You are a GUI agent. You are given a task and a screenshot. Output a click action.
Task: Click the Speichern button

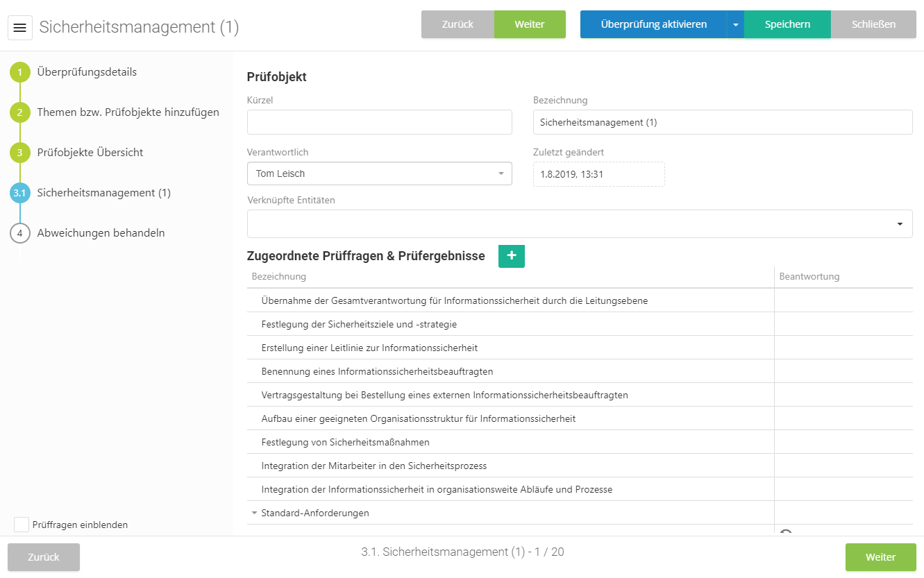click(x=787, y=24)
